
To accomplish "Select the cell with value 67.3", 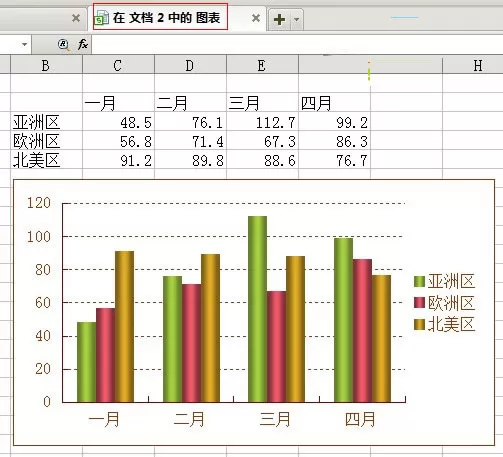I will point(262,140).
